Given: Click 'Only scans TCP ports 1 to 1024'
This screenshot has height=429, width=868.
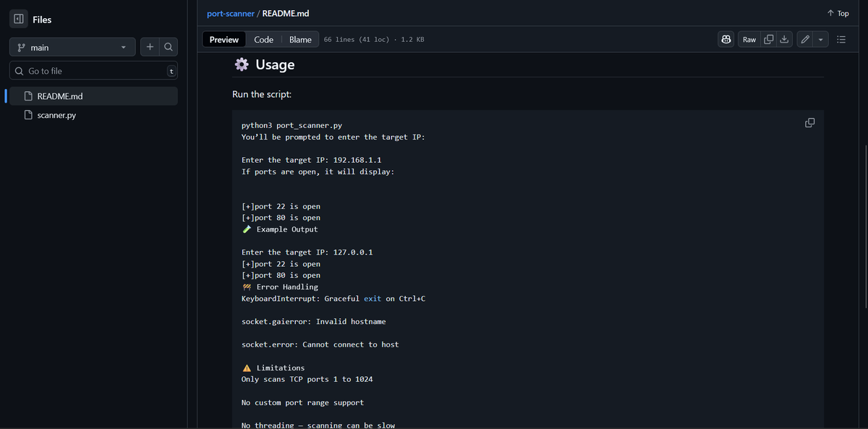Looking at the screenshot, I should pos(307,379).
